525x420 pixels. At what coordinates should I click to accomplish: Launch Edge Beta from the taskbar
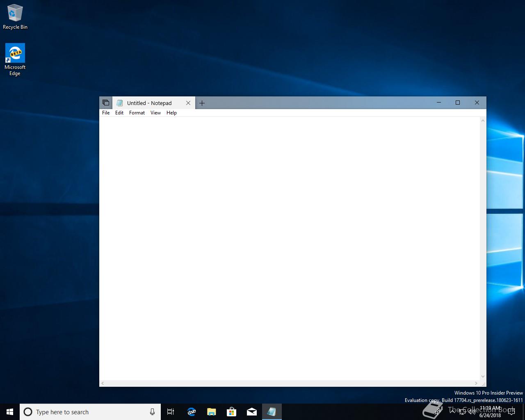191,412
